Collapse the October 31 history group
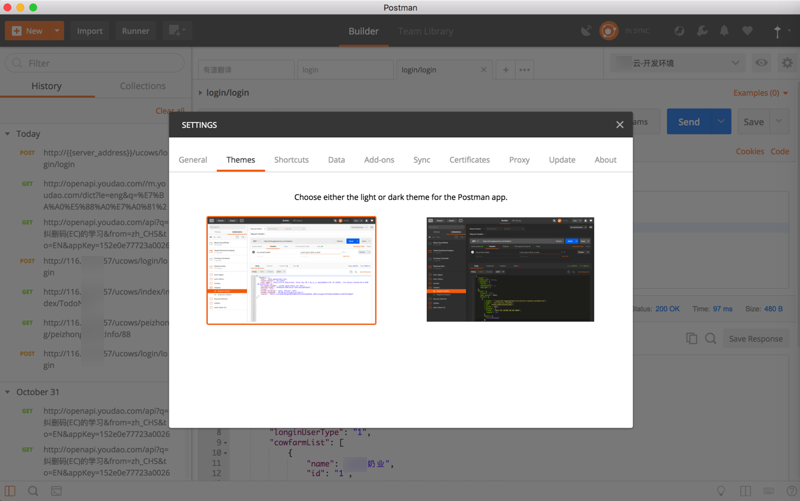The width and height of the screenshot is (800, 501). click(x=8, y=392)
